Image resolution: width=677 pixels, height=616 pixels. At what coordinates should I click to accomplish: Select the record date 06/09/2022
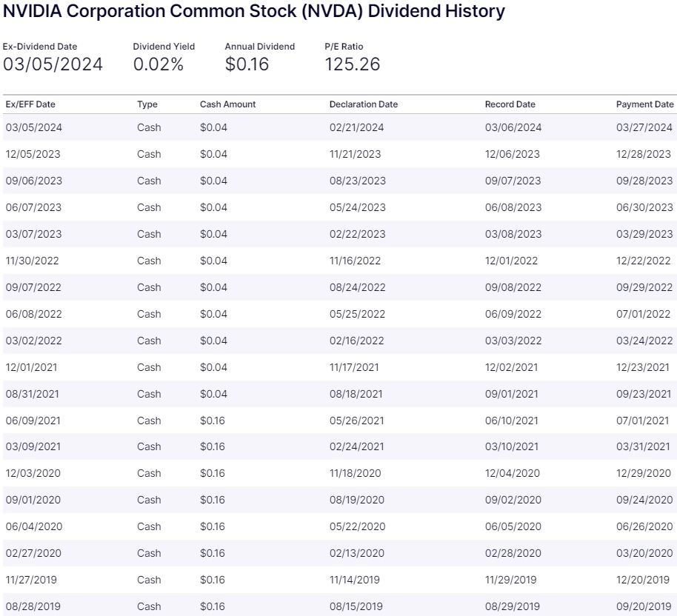[x=513, y=314]
